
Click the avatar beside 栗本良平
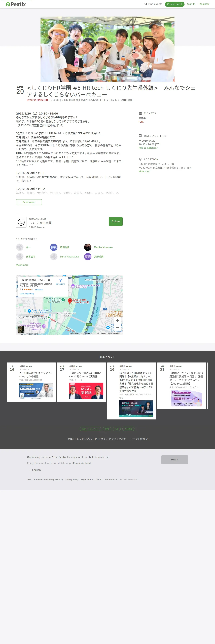coord(20,257)
